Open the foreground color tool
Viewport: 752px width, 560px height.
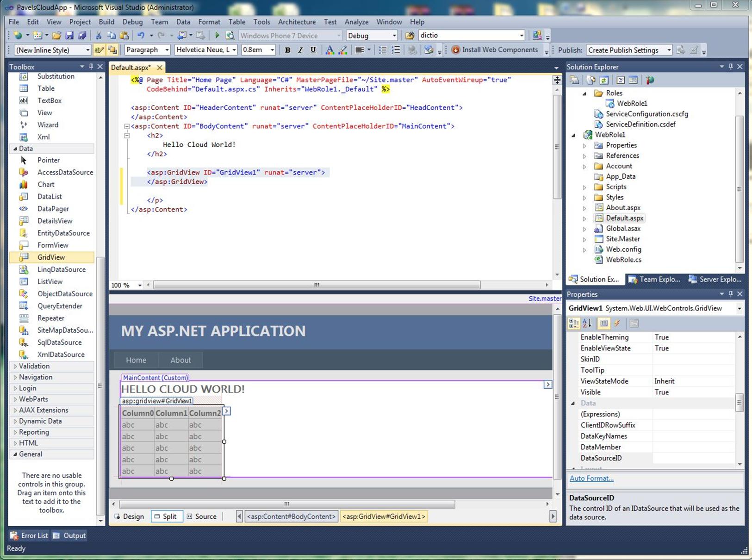329,50
